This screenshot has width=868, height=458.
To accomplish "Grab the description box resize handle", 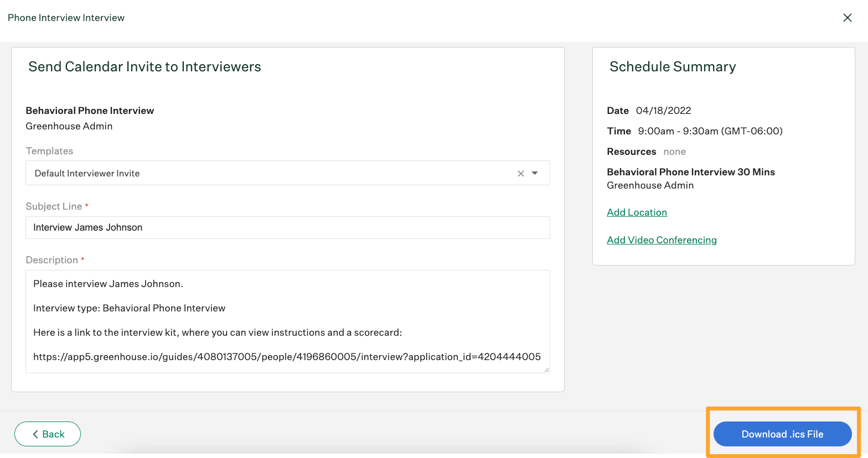I will (x=546, y=369).
